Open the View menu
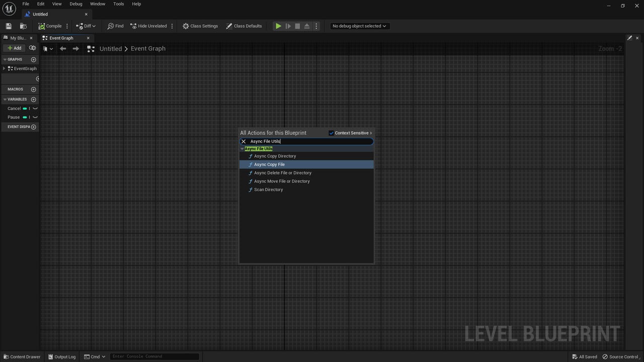 pyautogui.click(x=57, y=4)
